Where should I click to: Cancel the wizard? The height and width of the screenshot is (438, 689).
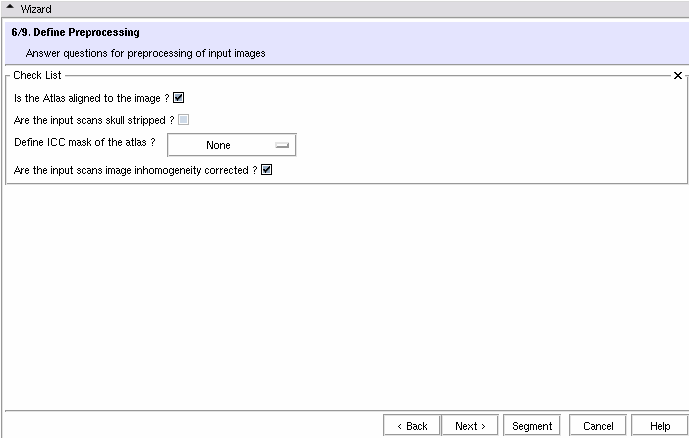[x=597, y=426]
